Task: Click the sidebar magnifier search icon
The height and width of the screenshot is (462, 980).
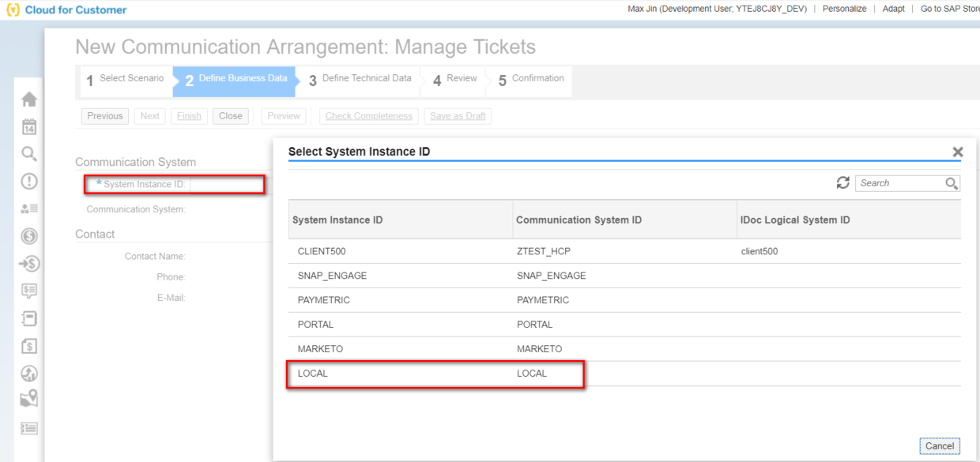Action: tap(29, 154)
